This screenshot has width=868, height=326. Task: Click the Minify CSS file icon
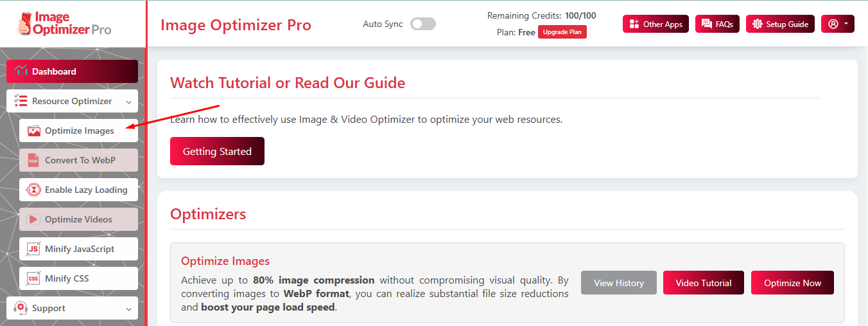pos(33,278)
